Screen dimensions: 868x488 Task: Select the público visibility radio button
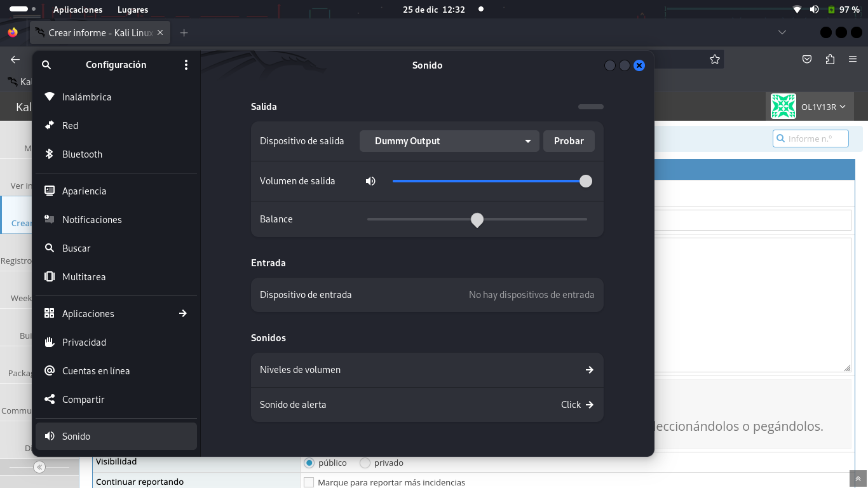tap(309, 463)
